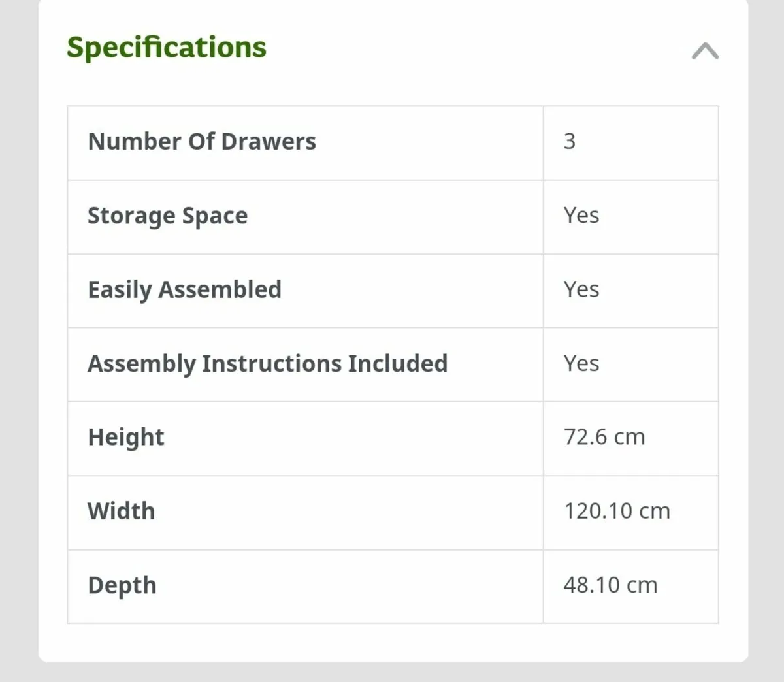
Task: Click the Yes value beside Storage Space
Action: pos(581,215)
